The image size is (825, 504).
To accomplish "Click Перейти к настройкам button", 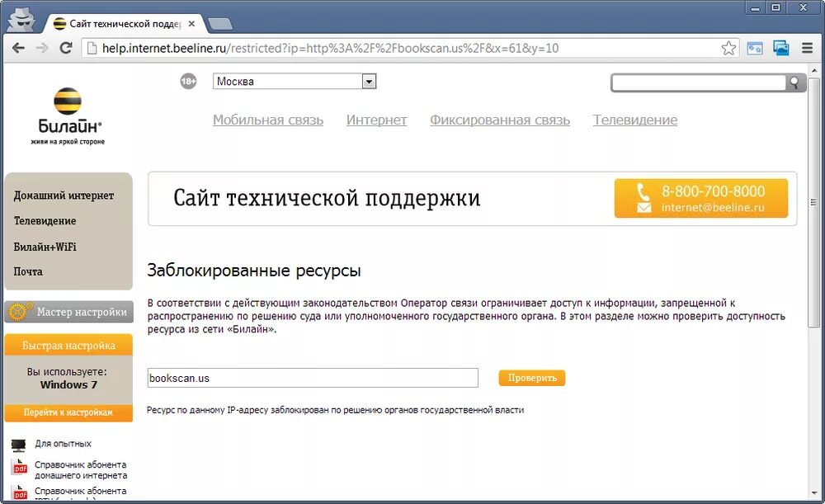I will [x=68, y=412].
